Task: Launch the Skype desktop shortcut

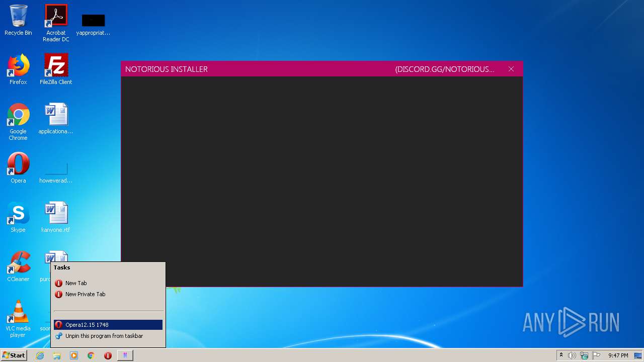Action: pyautogui.click(x=18, y=217)
